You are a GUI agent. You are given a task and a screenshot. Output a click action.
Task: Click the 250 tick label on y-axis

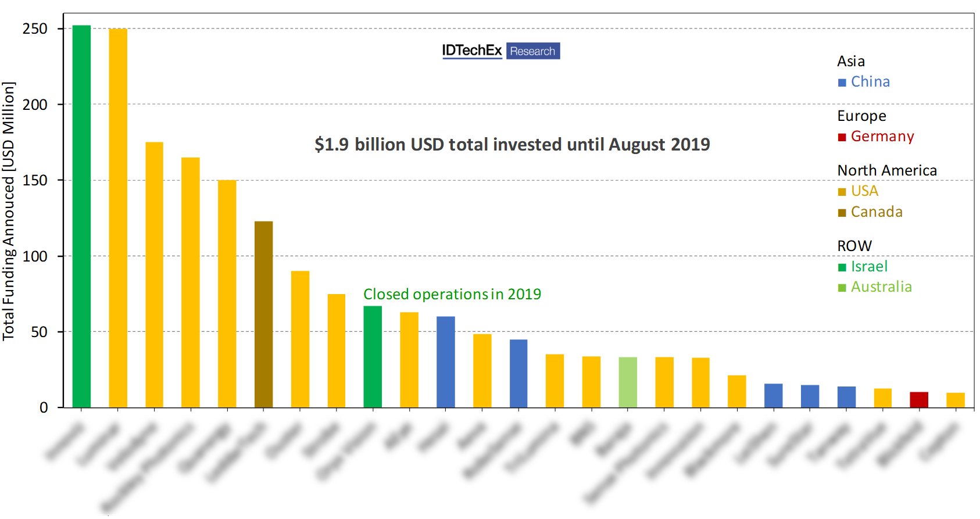coord(35,28)
